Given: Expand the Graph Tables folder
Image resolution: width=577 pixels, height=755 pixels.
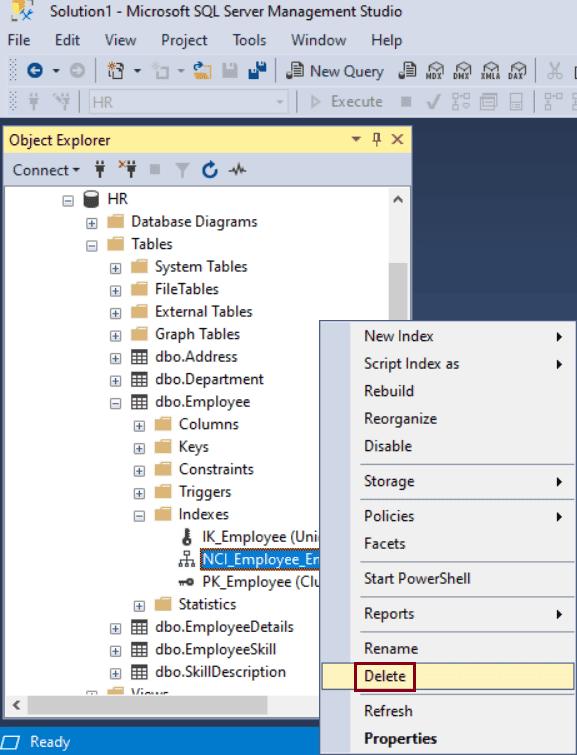Looking at the screenshot, I should (x=115, y=336).
